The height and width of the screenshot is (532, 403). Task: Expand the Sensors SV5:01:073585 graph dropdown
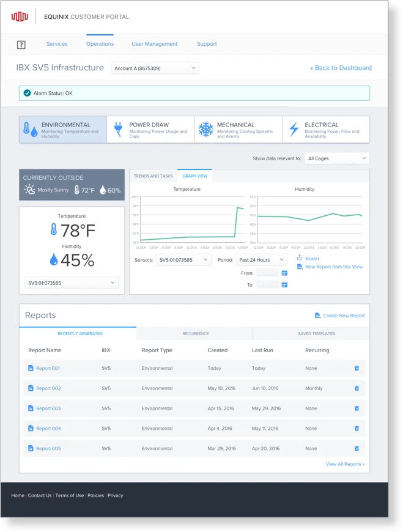(183, 260)
